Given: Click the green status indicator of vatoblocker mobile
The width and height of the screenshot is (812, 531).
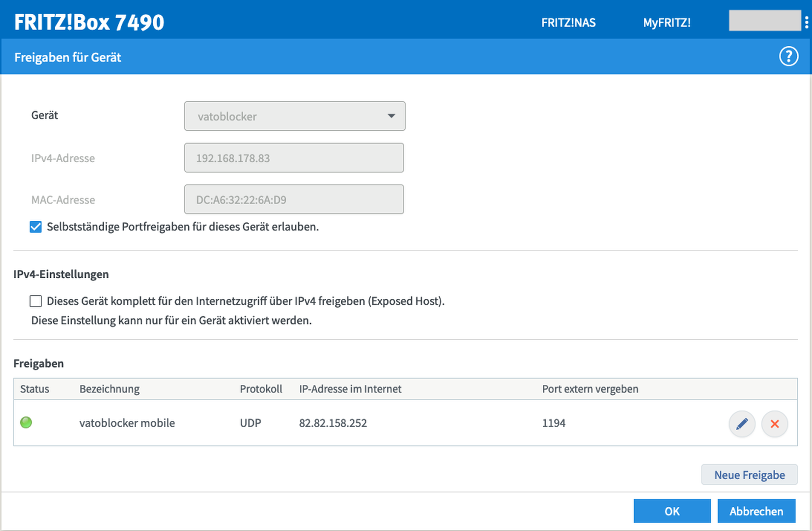Looking at the screenshot, I should (x=26, y=422).
